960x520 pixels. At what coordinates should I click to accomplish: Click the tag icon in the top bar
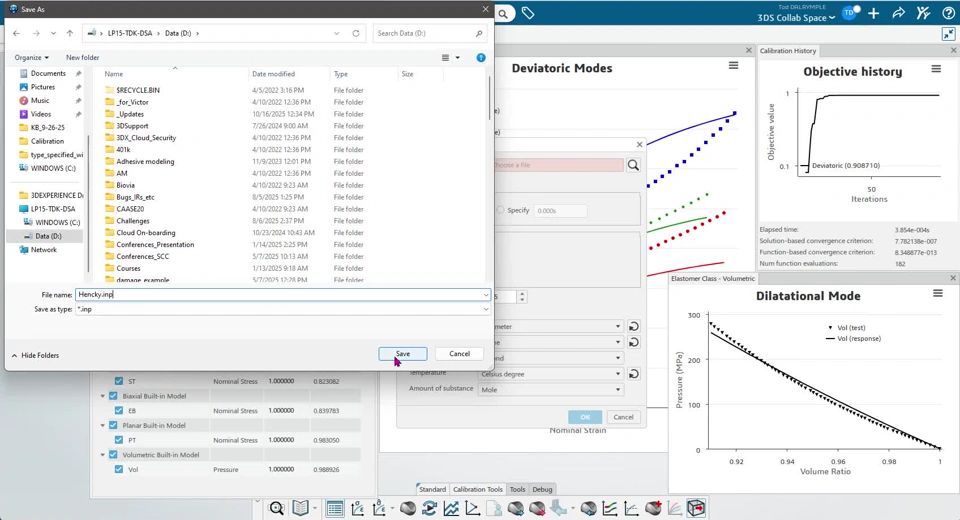(x=528, y=13)
